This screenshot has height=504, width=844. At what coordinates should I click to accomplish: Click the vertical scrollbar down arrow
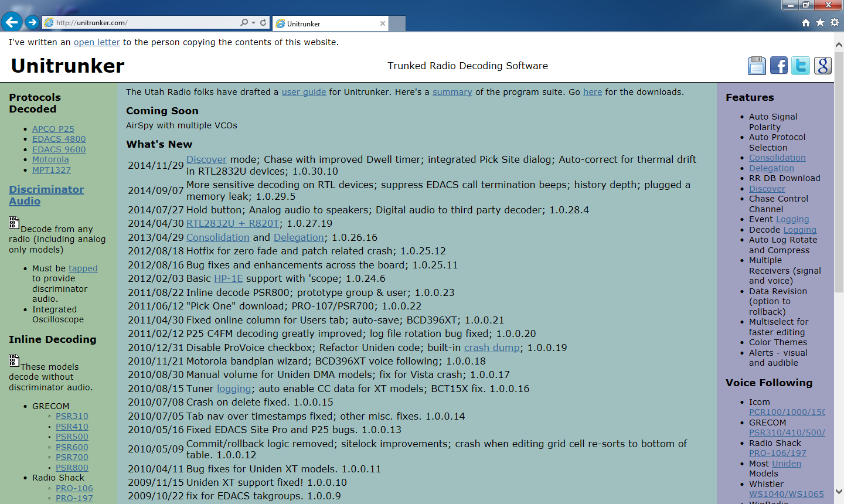pyautogui.click(x=839, y=492)
